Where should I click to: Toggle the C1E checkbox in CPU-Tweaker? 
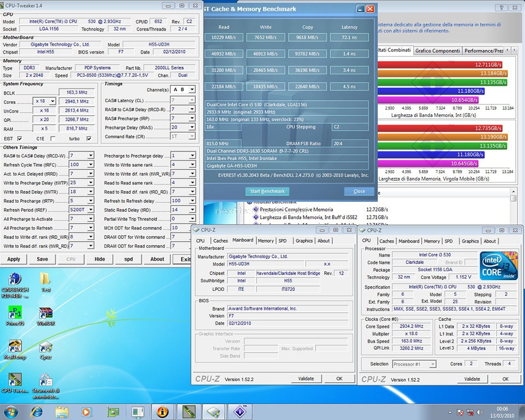[x=52, y=138]
